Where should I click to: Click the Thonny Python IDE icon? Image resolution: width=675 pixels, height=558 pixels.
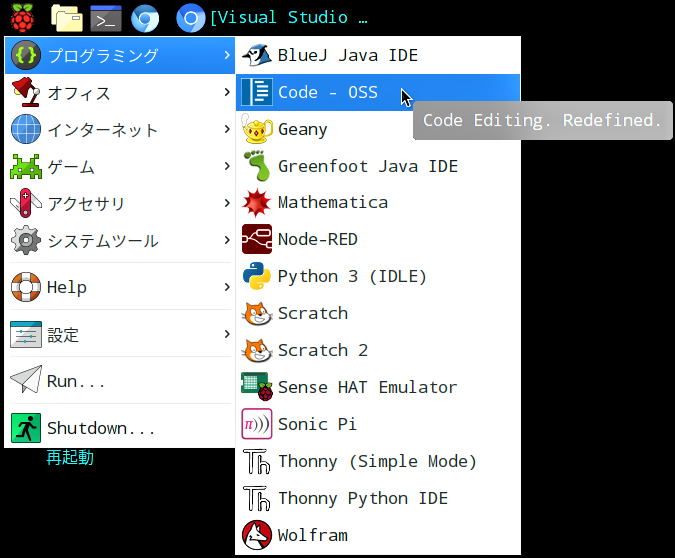257,499
